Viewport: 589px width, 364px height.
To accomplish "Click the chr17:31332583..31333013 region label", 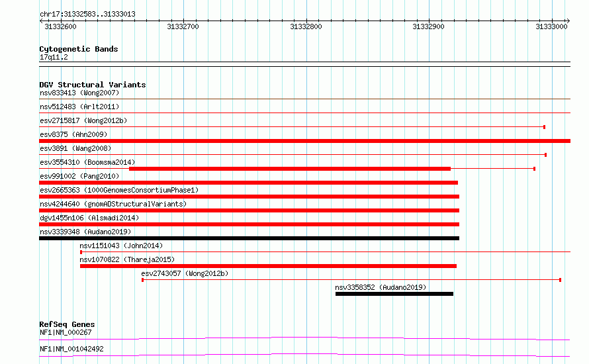I will point(87,14).
